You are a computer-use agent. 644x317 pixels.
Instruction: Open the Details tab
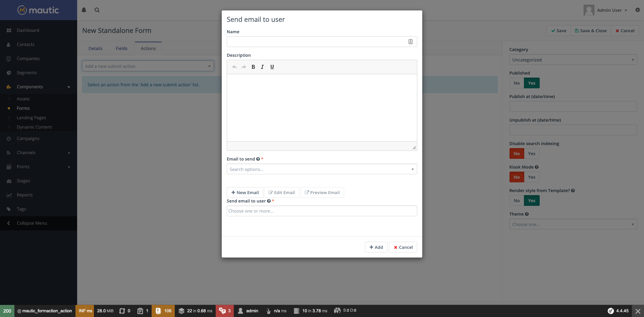[x=96, y=48]
